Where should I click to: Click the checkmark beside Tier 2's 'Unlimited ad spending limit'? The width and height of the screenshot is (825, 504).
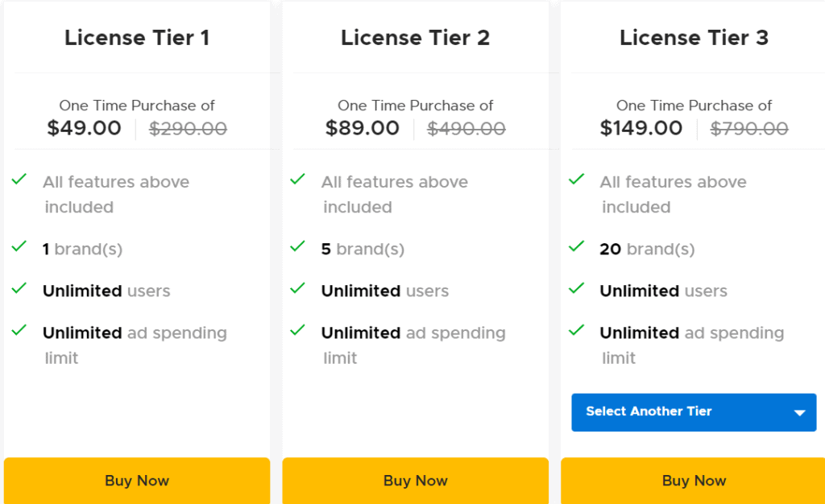click(x=298, y=333)
